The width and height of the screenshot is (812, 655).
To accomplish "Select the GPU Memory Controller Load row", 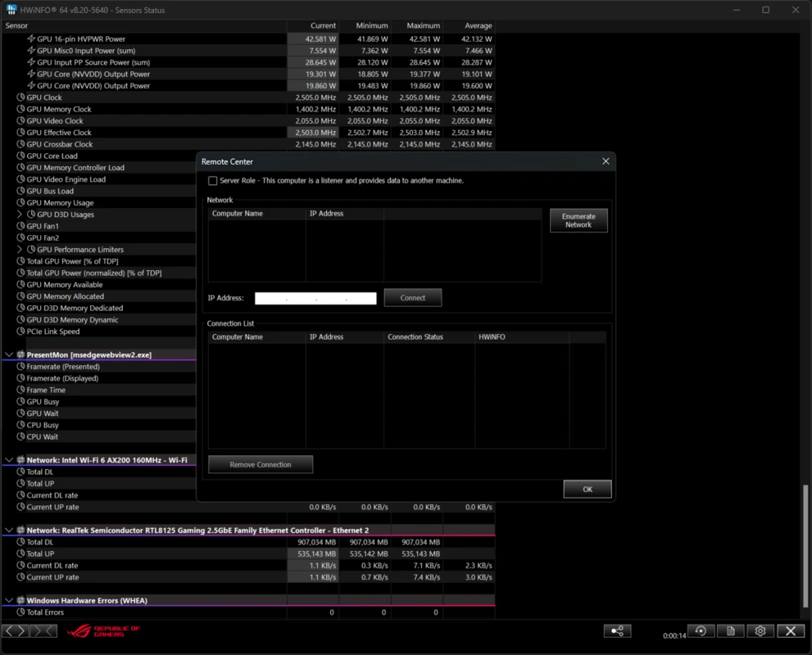I will click(x=99, y=168).
